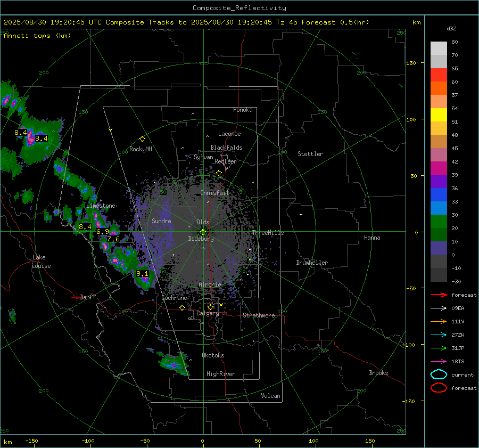Click the dBZ scale heading
This screenshot has width=479, height=448.
451,28
